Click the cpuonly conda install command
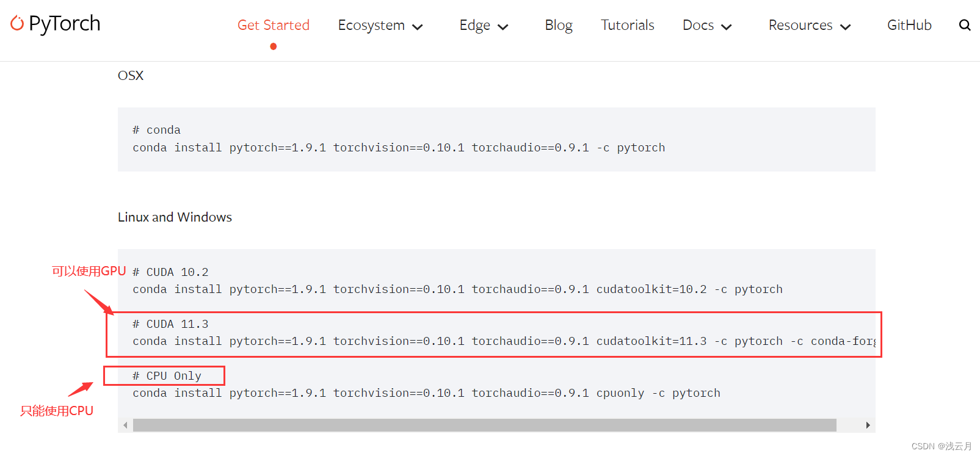 426,393
